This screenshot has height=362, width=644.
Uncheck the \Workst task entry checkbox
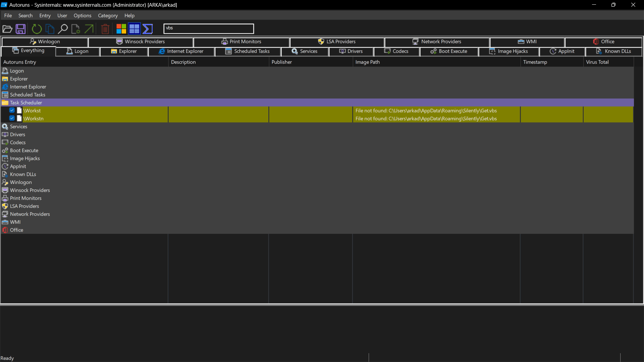12,110
